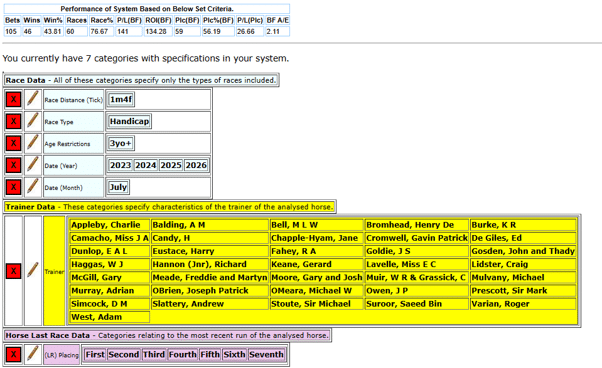Image resolution: width=602 pixels, height=368 pixels.
Task: Select trainer Haggas, W J
Action: tap(109, 264)
